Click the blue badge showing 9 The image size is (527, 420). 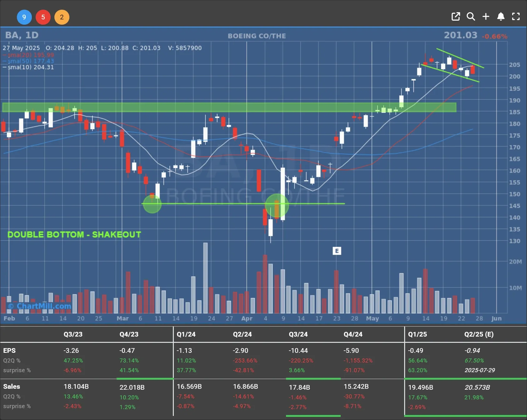pyautogui.click(x=24, y=17)
